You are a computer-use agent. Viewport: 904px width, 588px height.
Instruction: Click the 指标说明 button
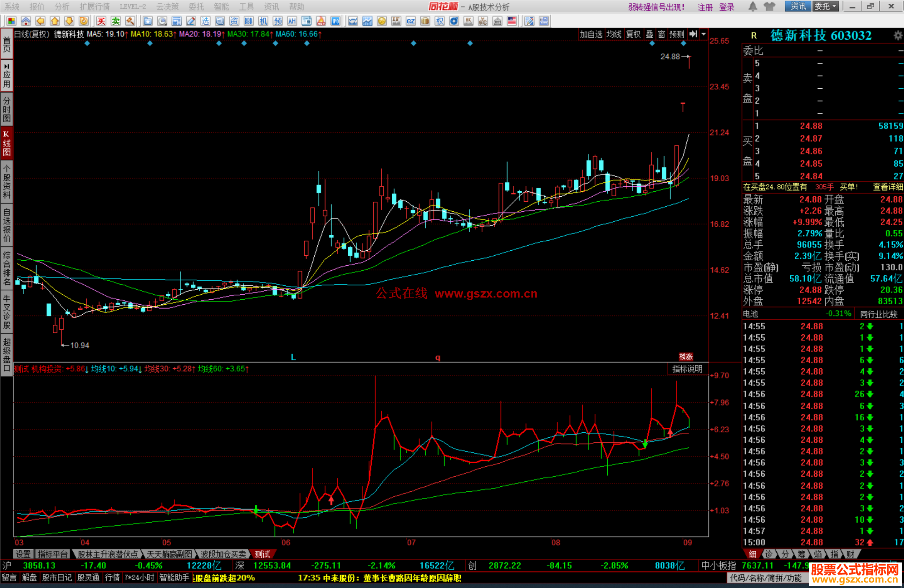687,369
